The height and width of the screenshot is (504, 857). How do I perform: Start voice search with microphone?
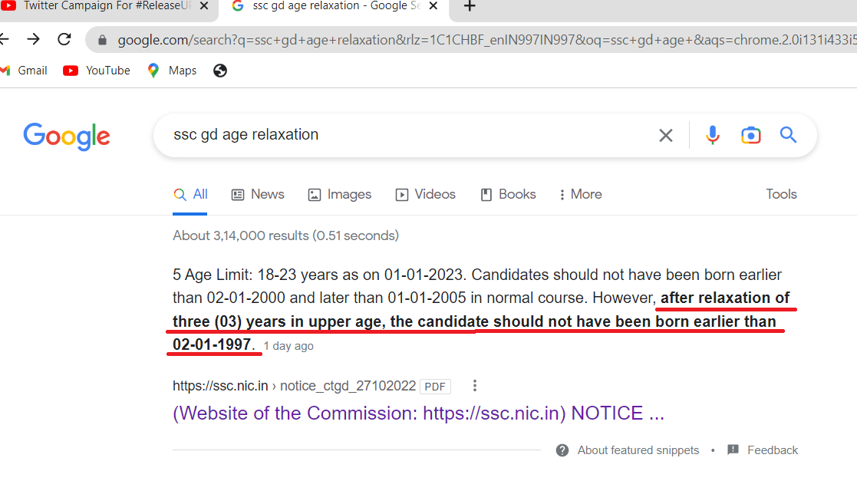pyautogui.click(x=712, y=135)
